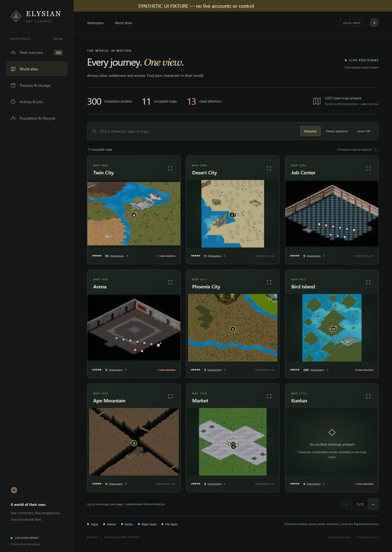The height and width of the screenshot is (552, 392).
Task: Open the user avatar labeled A
Action: click(374, 23)
